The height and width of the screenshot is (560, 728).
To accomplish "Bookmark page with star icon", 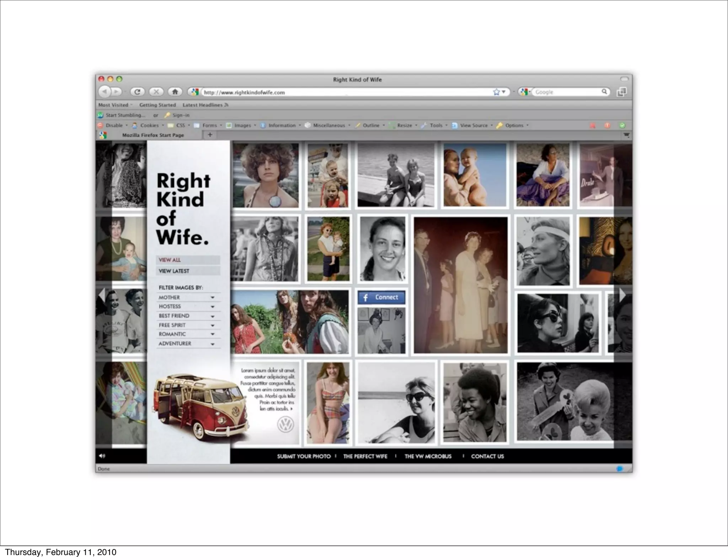I will pyautogui.click(x=496, y=92).
